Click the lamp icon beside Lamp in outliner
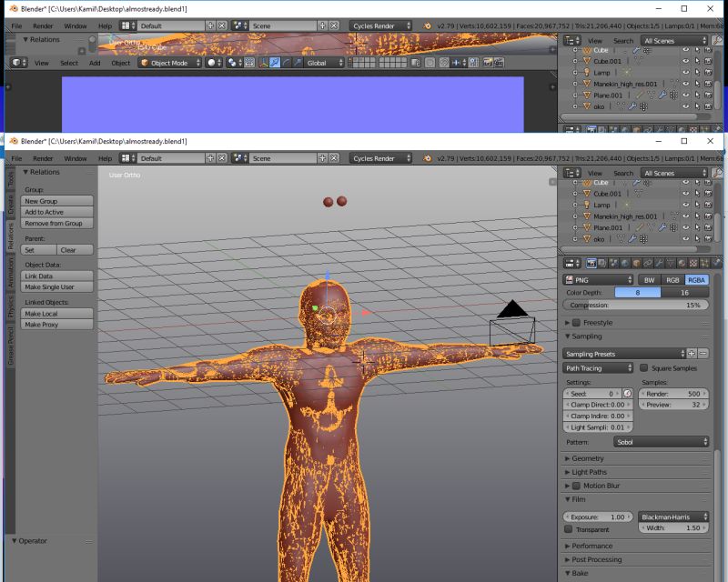The height and width of the screenshot is (582, 728). coord(586,205)
